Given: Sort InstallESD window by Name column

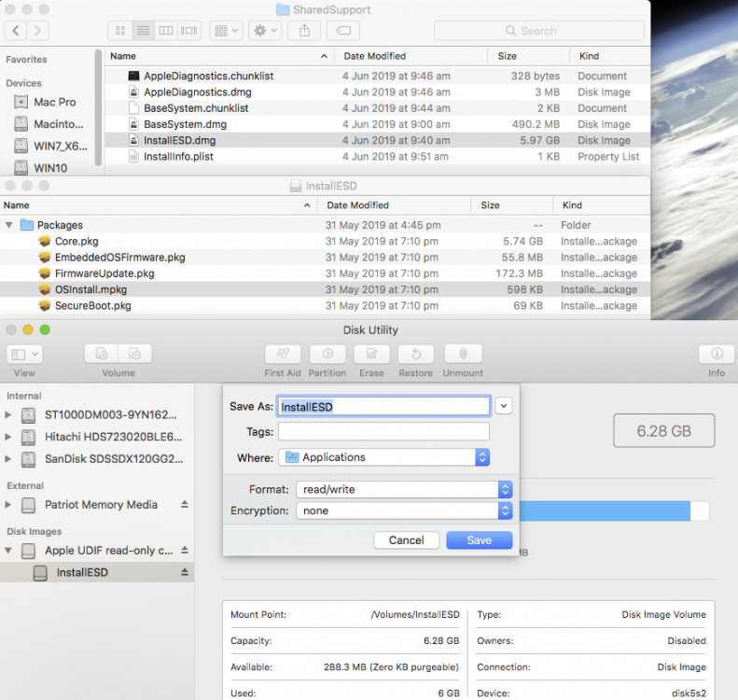Looking at the screenshot, I should coord(159,205).
